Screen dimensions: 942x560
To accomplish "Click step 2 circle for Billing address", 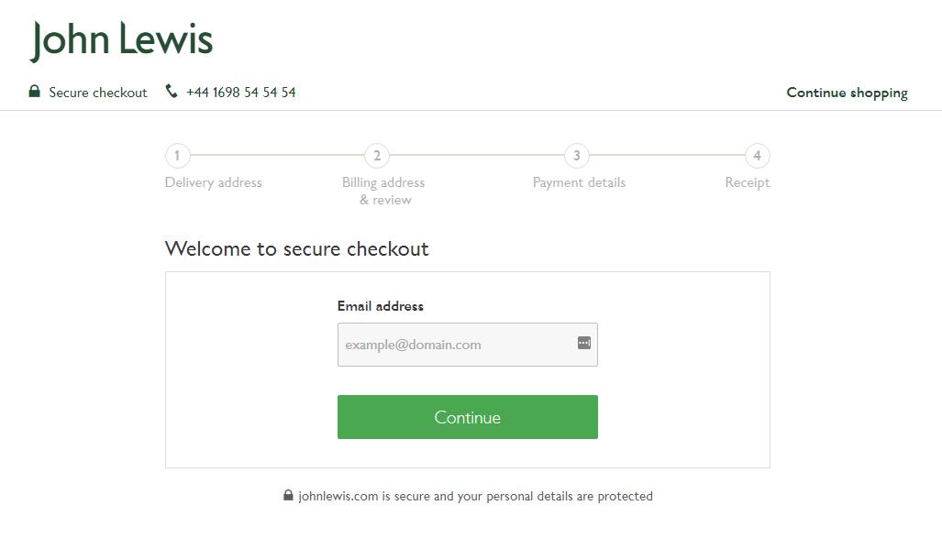I will click(x=376, y=156).
